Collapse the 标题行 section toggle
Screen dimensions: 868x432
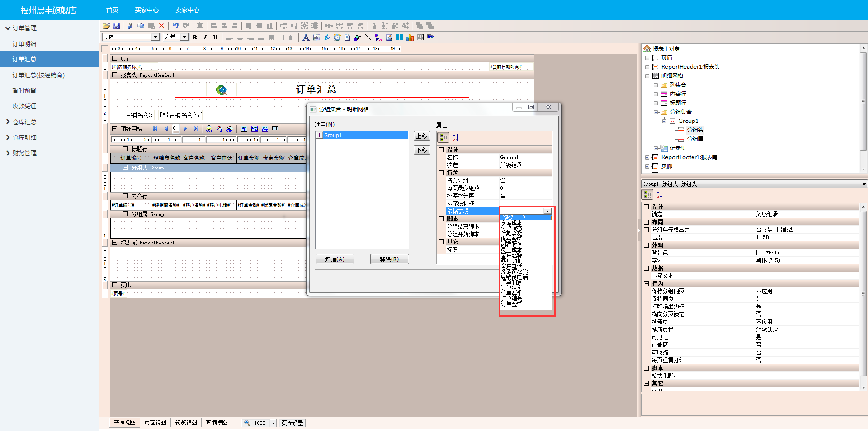click(x=125, y=149)
